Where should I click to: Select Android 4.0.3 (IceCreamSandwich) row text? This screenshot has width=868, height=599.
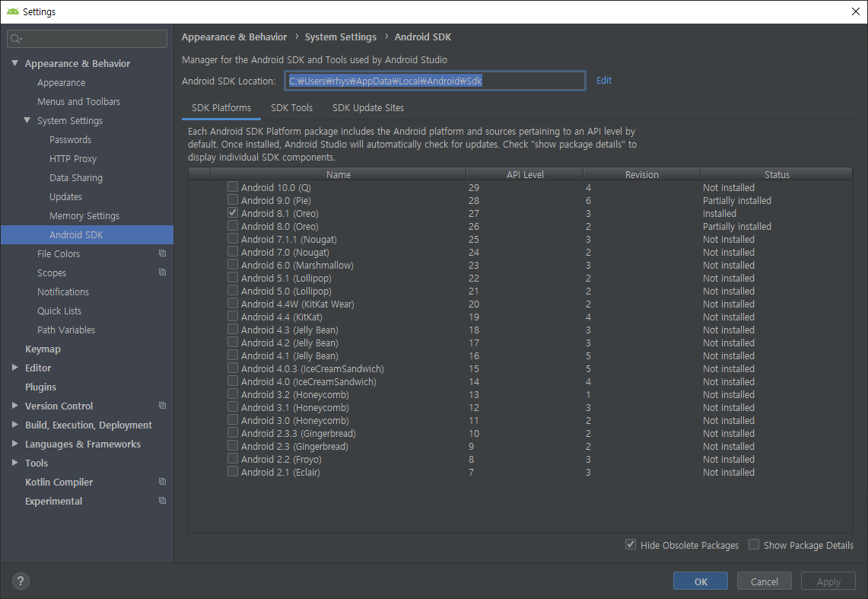pyautogui.click(x=312, y=368)
